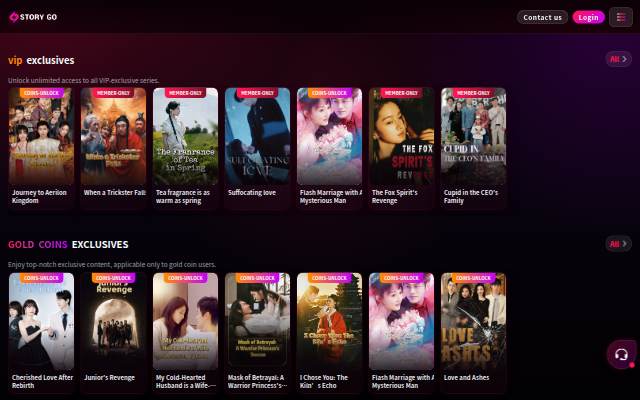
Task: Click title 'My Cold-Hearted Husband is a Wife'
Action: [185, 381]
